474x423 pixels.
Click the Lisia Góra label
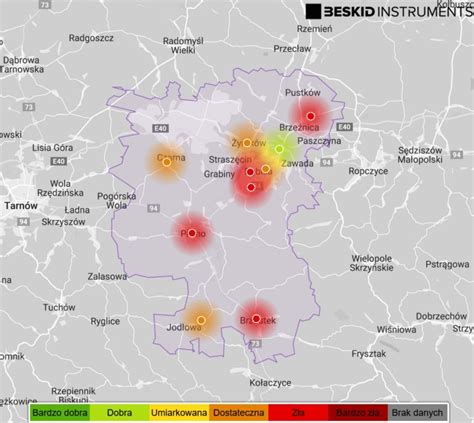[x=52, y=147]
